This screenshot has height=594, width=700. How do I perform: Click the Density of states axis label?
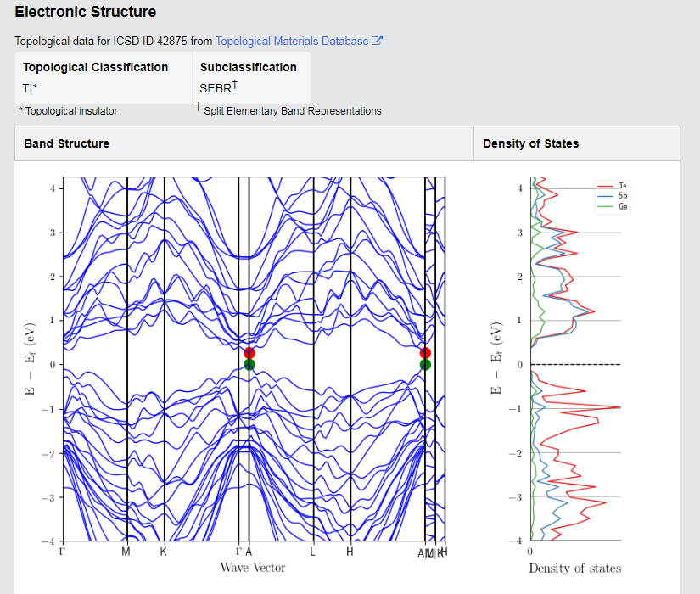click(x=575, y=568)
